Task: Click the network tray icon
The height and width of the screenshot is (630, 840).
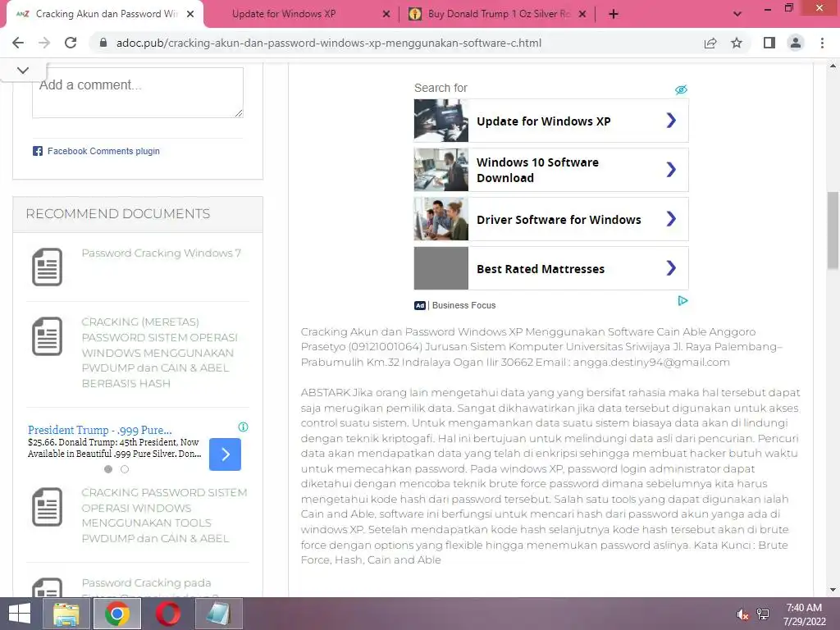Action: tap(763, 614)
